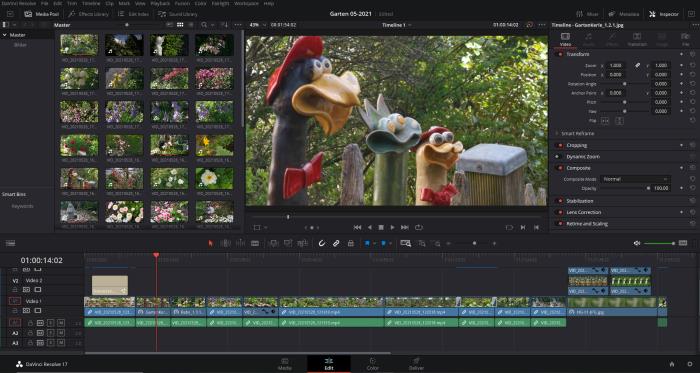
Task: Select the Blade Edit Mode tool
Action: click(x=255, y=243)
